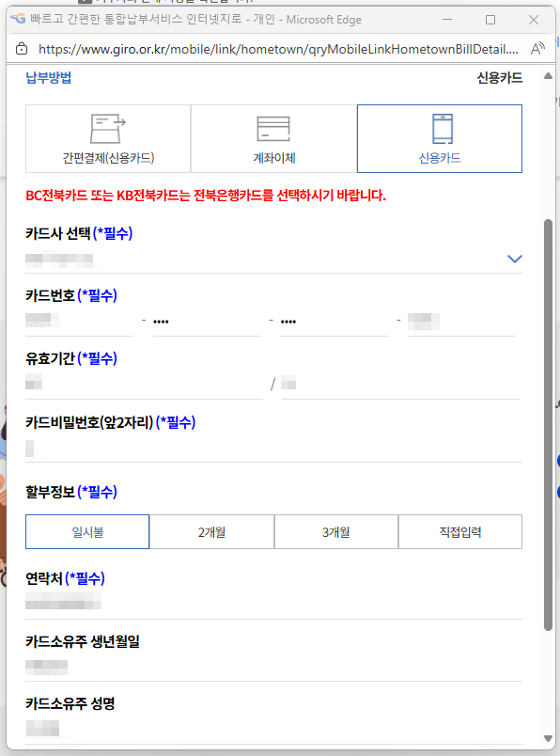Choose 직접입력 installment option
This screenshot has width=560, height=756.
coord(460,532)
